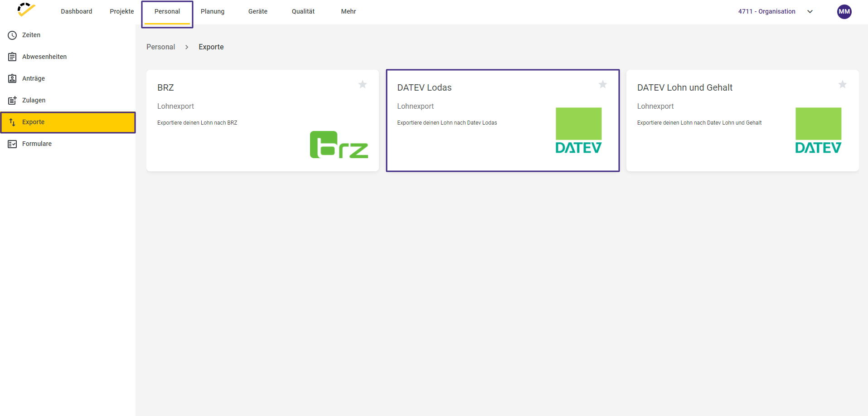Star the DATEV Lohn und Gehalt card
Viewport: 868px width, 416px height.
[843, 84]
